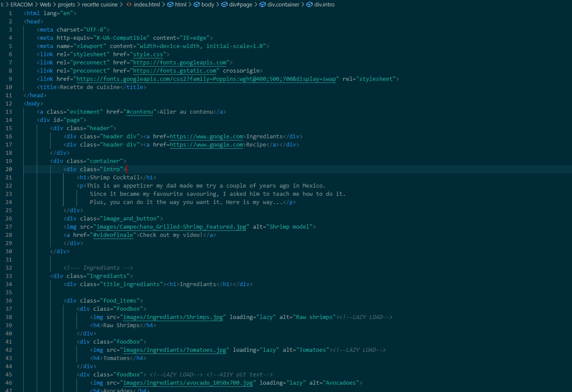Open the Web folder breadcrumb
Screen dimensions: 572x392
point(45,4)
